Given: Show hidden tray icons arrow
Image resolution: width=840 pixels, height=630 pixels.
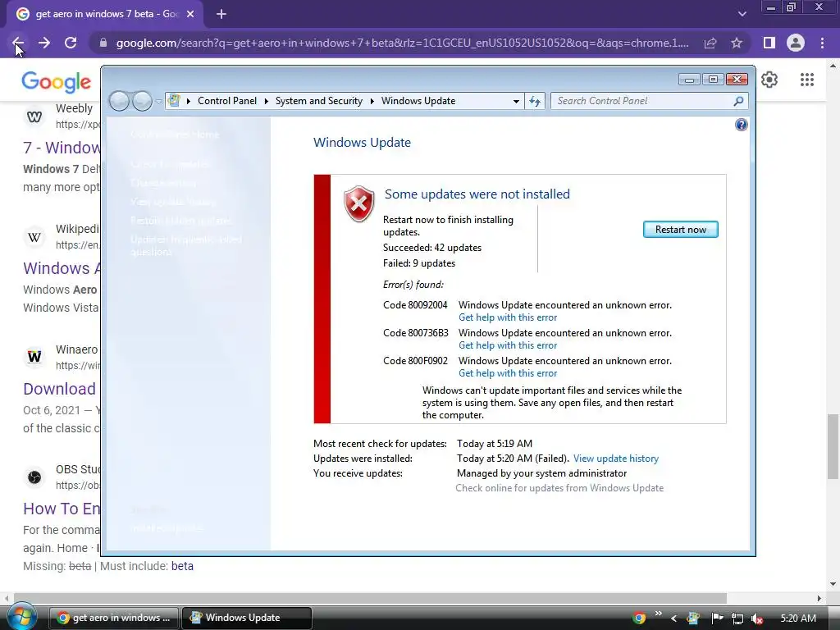Looking at the screenshot, I should coord(674,619).
